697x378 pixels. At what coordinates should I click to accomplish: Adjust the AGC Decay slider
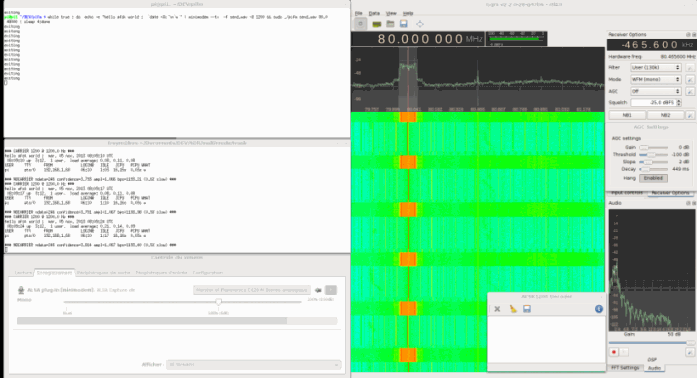tap(653, 169)
